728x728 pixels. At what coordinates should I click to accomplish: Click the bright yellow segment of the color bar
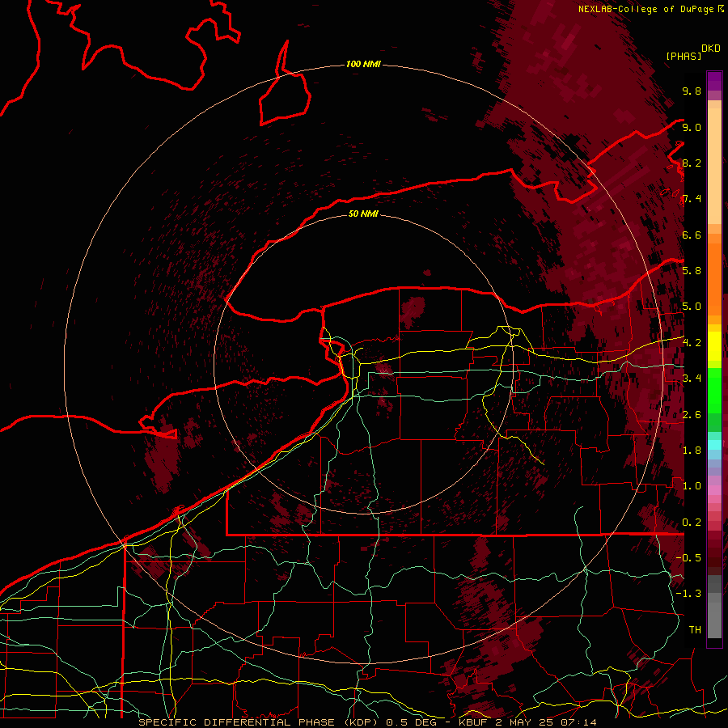714,346
